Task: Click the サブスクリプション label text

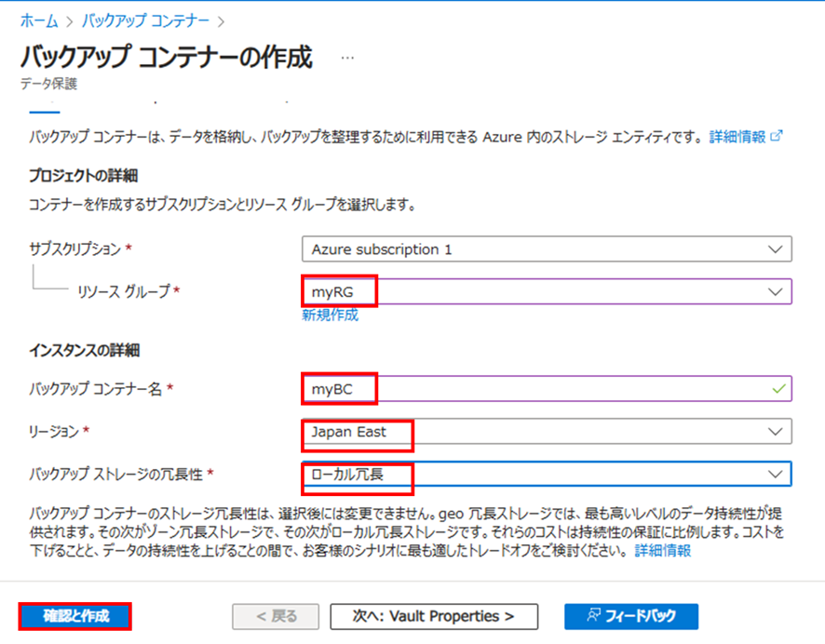Action: [x=75, y=248]
